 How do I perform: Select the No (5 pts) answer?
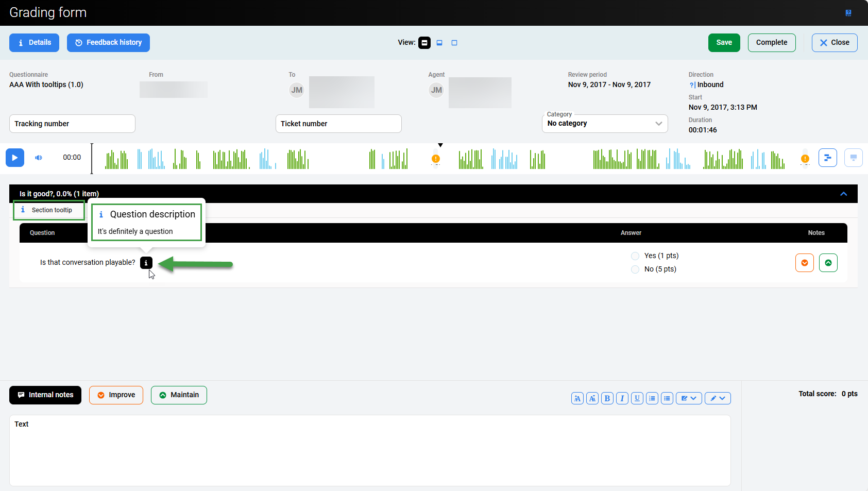click(x=635, y=269)
